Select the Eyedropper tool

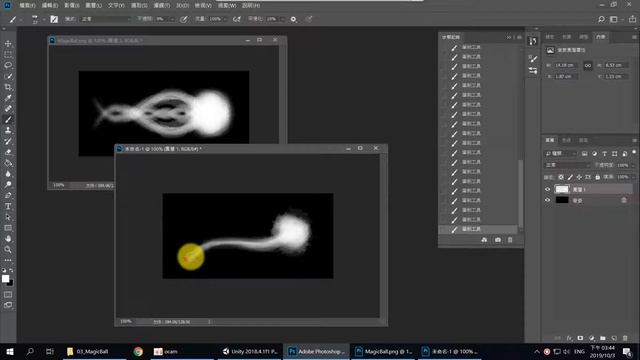[8, 98]
